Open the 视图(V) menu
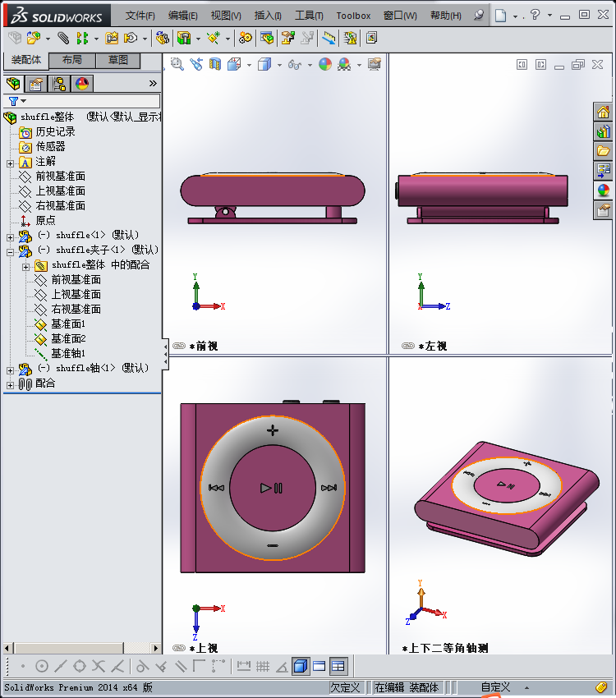 (x=226, y=16)
